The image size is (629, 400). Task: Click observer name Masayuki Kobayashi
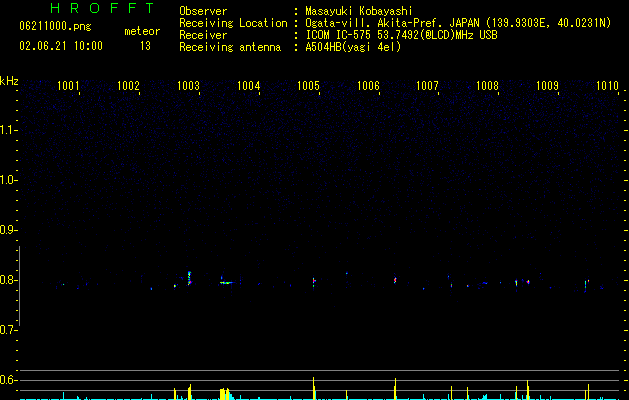359,11
